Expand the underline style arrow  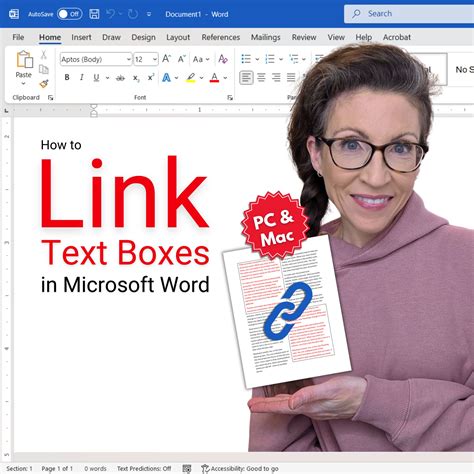107,78
